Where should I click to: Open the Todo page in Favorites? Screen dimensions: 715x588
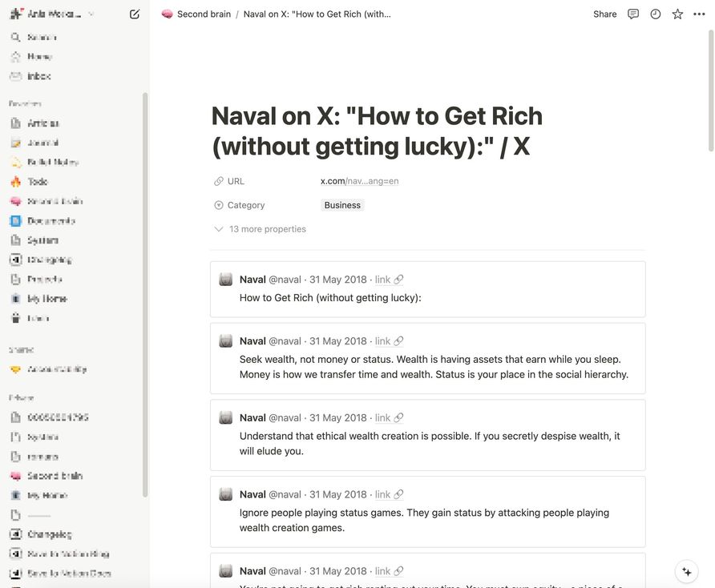pos(38,181)
